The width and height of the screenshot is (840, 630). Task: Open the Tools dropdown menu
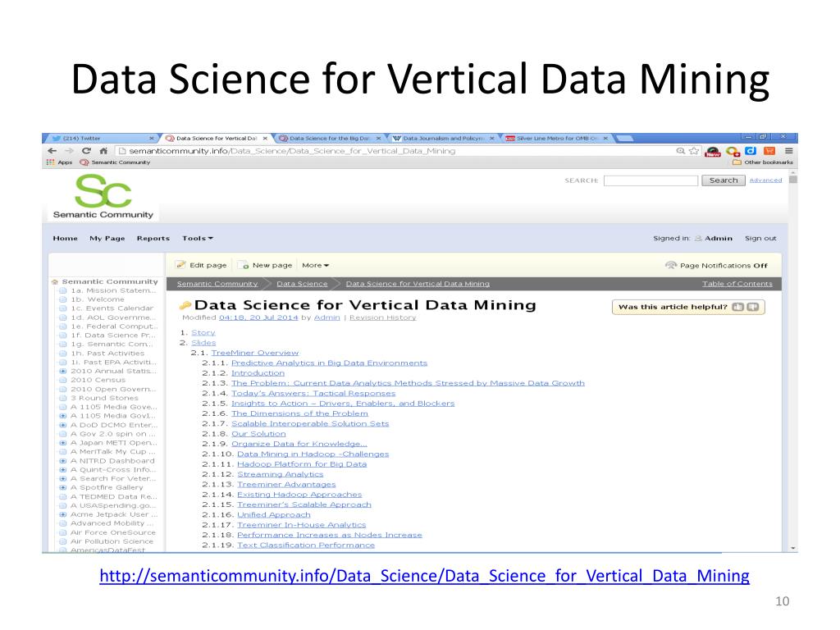[x=197, y=239]
